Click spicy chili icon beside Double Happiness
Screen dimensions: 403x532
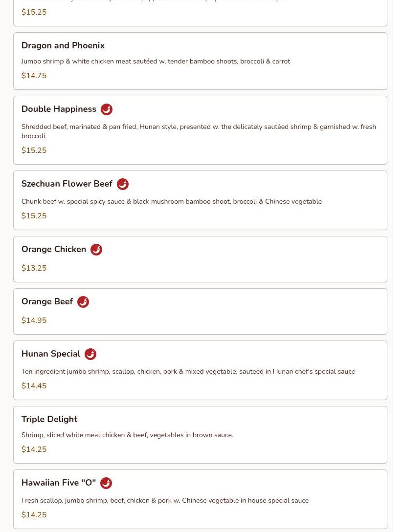tap(107, 109)
